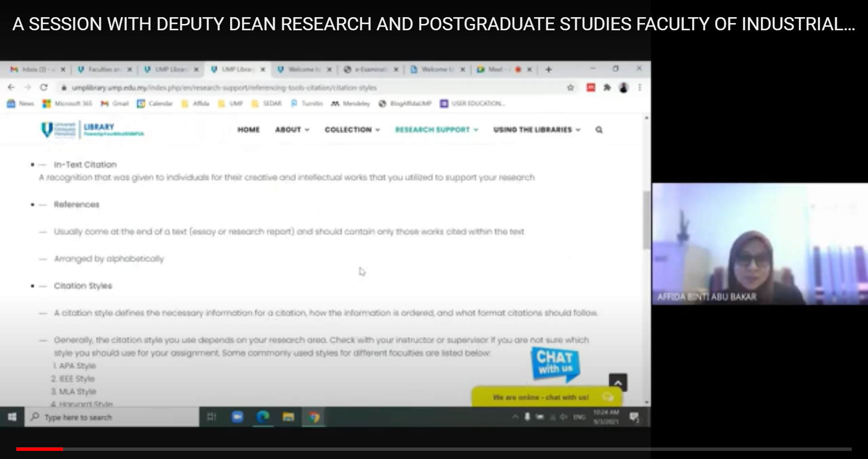Open the USER EDUCATION bookmark

pyautogui.click(x=472, y=103)
